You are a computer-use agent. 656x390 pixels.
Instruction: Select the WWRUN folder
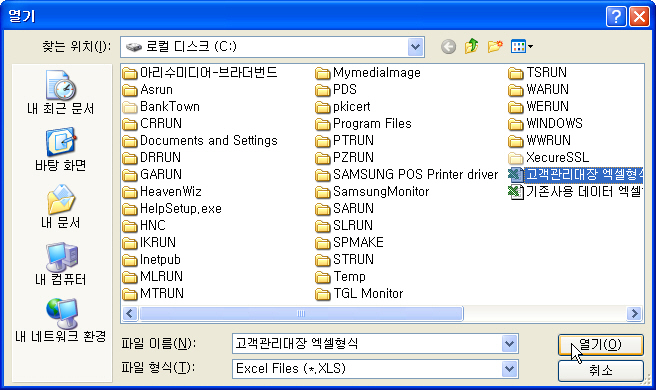(x=540, y=141)
